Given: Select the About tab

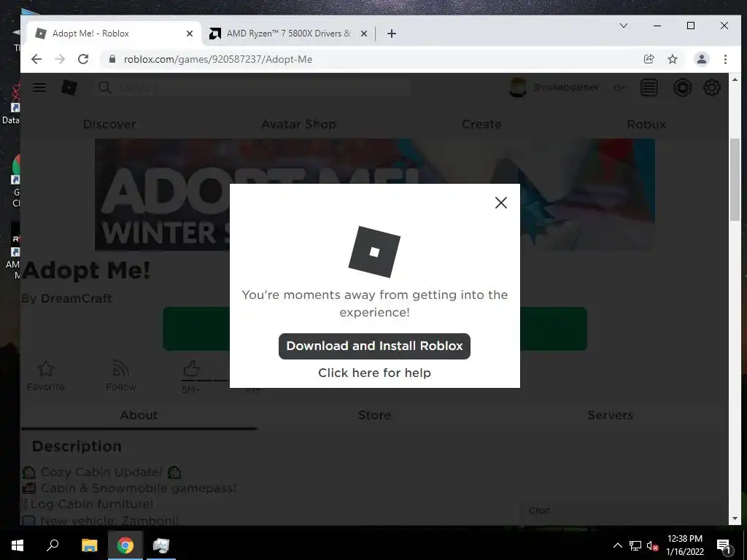Looking at the screenshot, I should (139, 415).
